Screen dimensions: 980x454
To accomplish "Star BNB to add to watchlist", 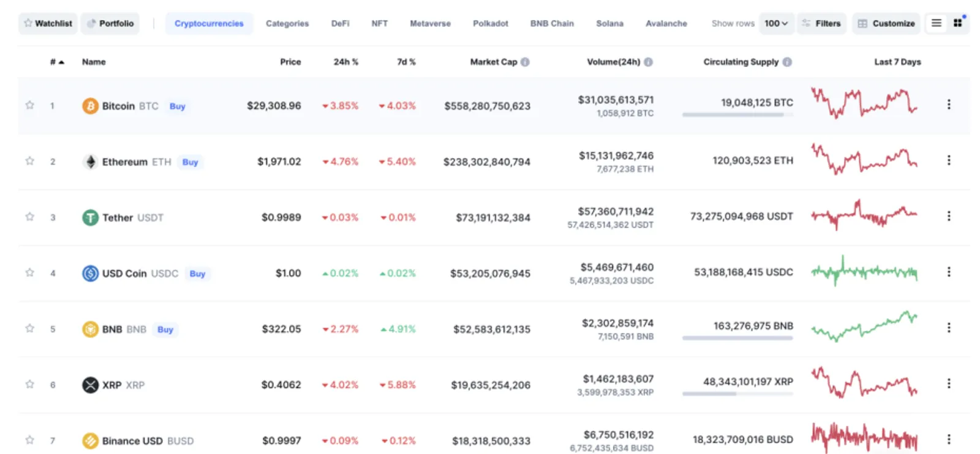I will (x=29, y=328).
